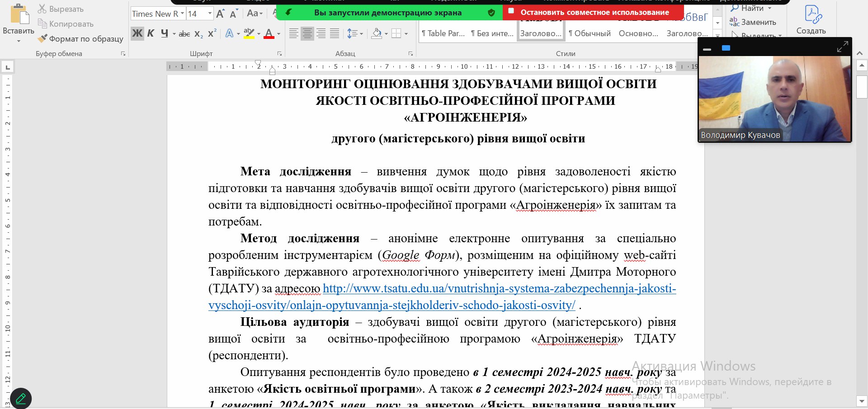Open the font size 14 dropdown
The width and height of the screenshot is (868, 409).
[210, 14]
